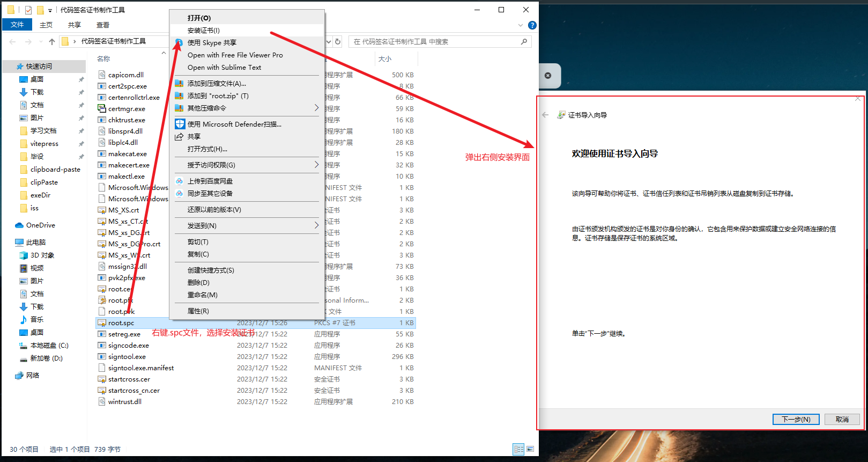
Task: Switch to large icons view in status bar
Action: pyautogui.click(x=530, y=449)
